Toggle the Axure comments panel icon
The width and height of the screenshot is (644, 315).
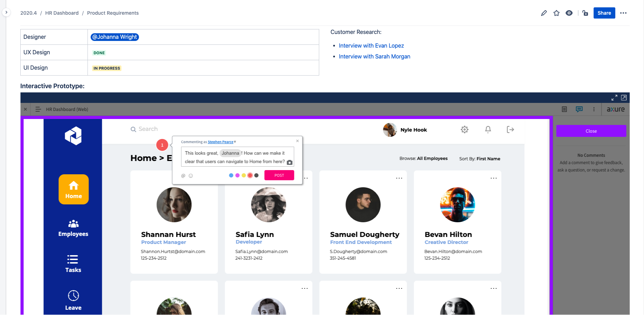click(x=579, y=109)
